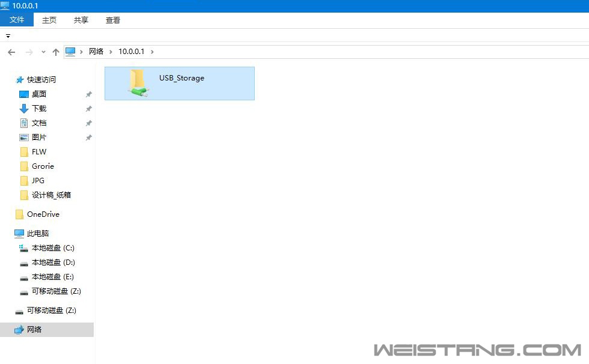
Task: Open the Grorie folder in sidebar
Action: click(43, 166)
